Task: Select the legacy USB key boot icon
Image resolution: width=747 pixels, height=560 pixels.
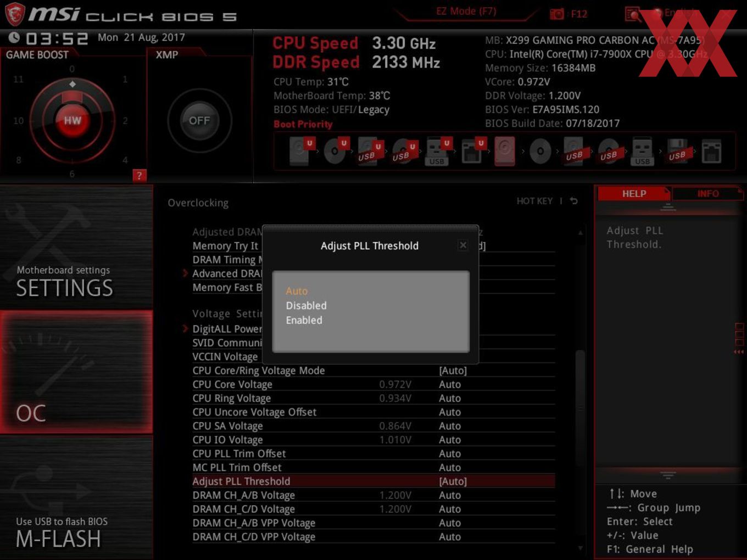Action: 642,152
